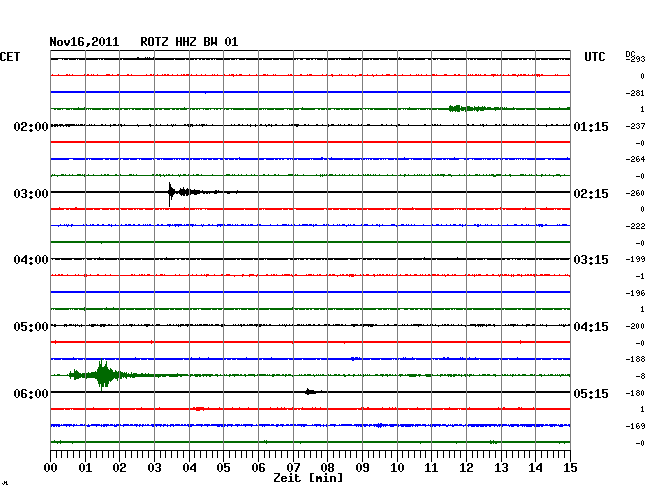Click the large green seismic event before 06:00
Image resolution: width=650 pixels, height=494 pixels.
[102, 375]
